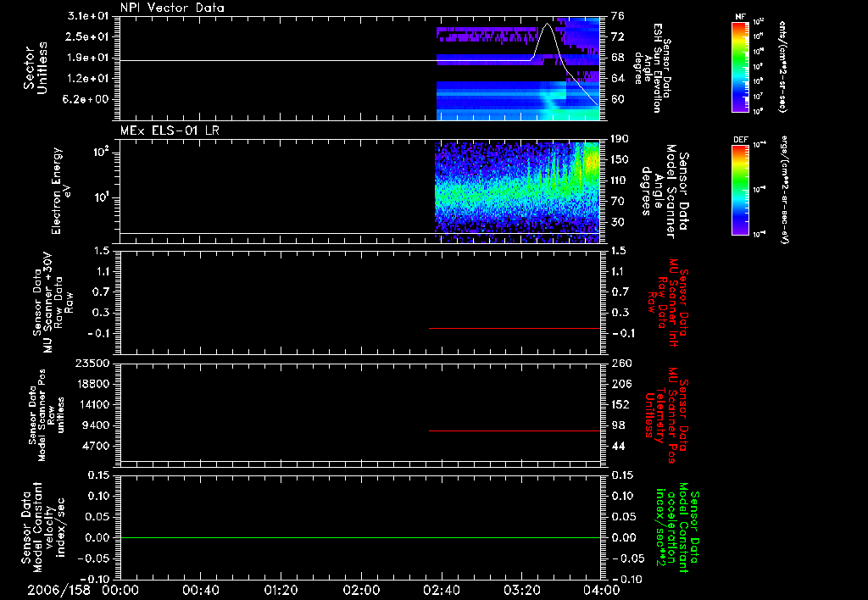Click the 3.1e+01 sector tick label
The image size is (868, 600).
88,16
